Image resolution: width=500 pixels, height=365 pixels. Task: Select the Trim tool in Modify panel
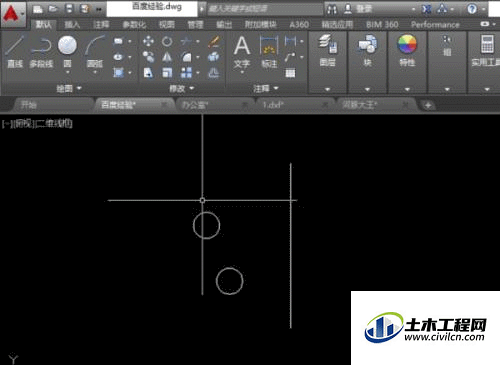coord(186,41)
